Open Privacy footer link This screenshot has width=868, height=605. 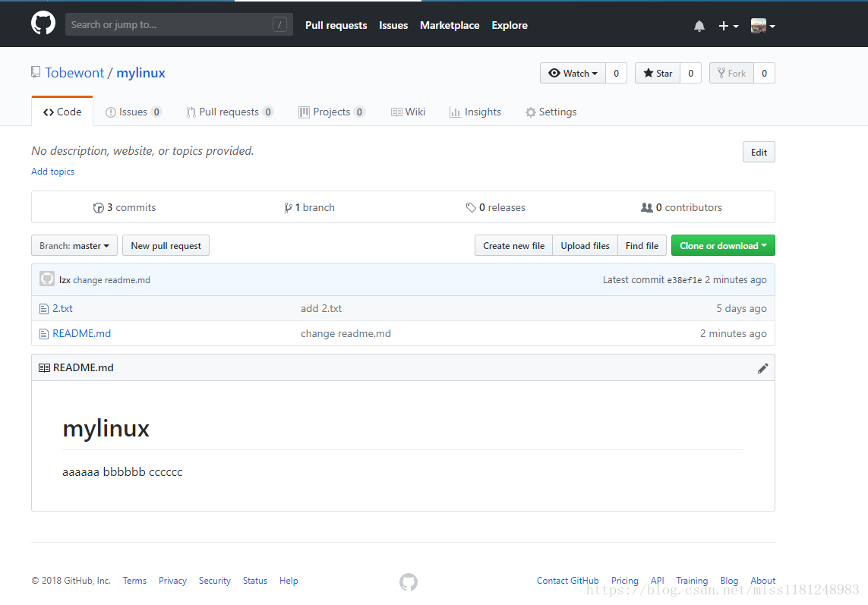(172, 581)
